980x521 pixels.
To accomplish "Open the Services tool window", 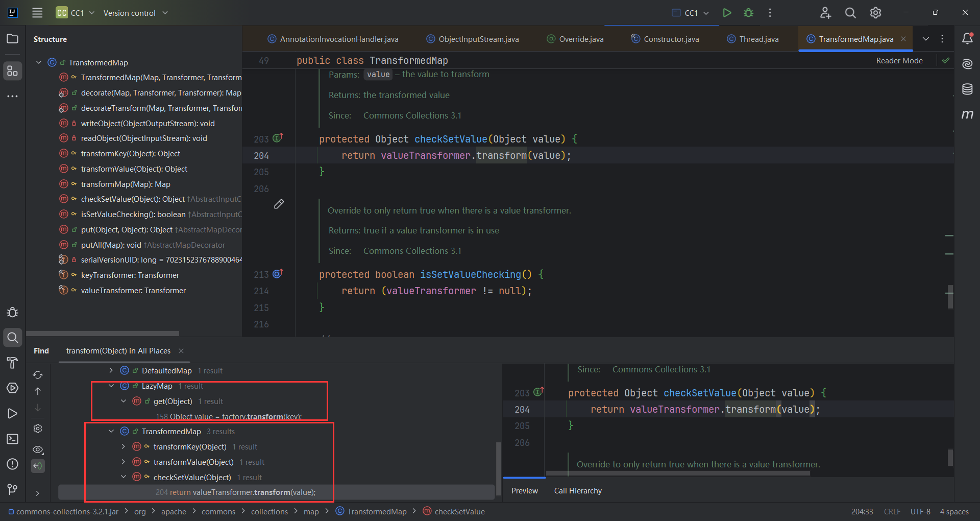I will click(x=12, y=388).
